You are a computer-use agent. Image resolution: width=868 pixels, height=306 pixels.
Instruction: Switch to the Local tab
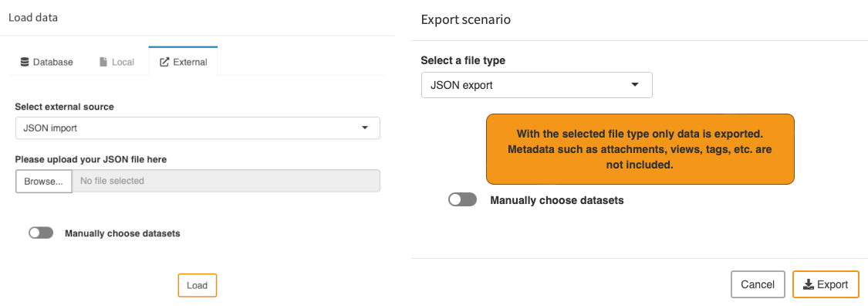pos(117,62)
